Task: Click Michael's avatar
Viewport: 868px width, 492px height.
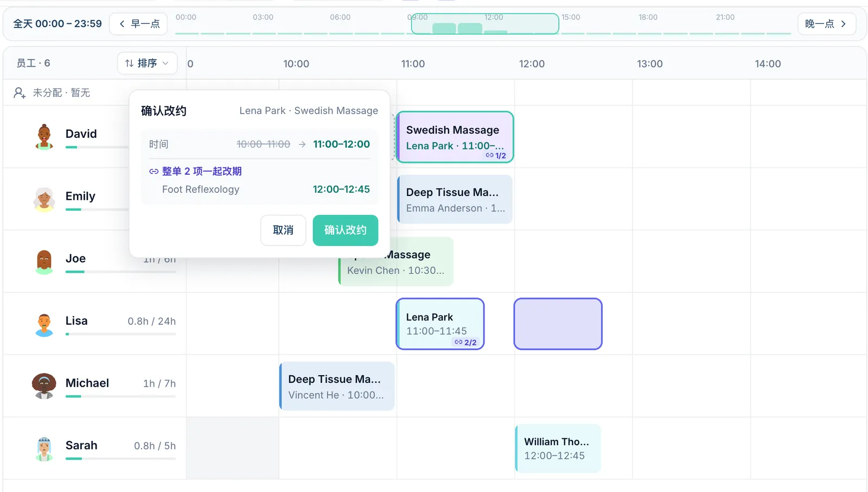Action: [x=44, y=386]
